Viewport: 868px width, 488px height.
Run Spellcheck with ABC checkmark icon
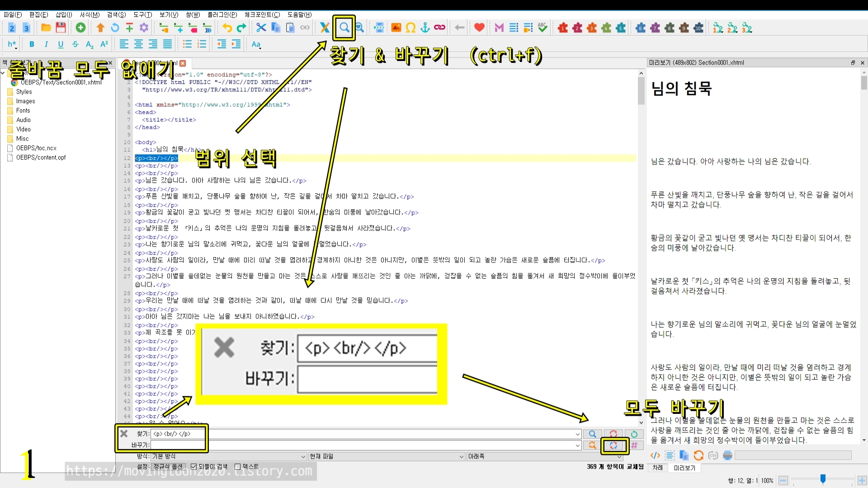pos(542,28)
